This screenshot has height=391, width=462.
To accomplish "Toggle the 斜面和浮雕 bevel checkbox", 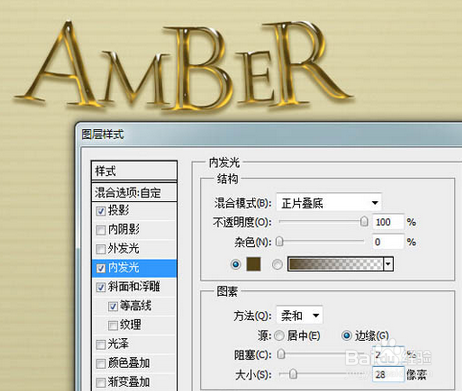I will coord(101,287).
